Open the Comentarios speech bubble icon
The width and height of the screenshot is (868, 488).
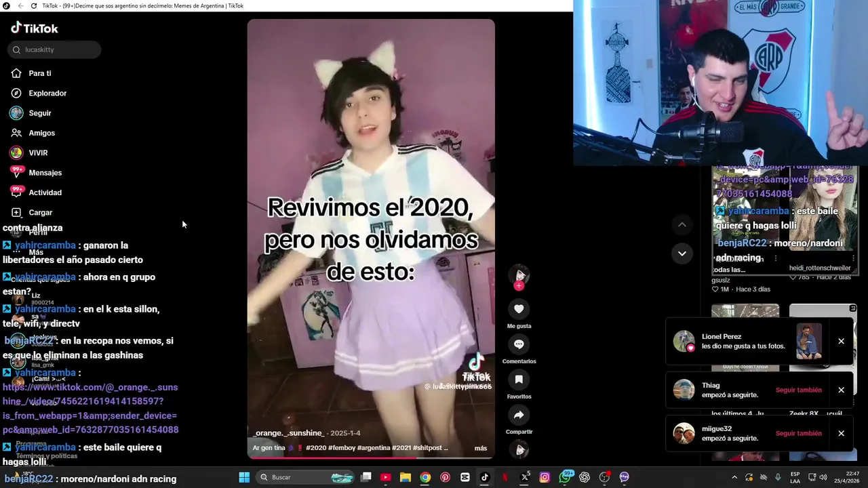(x=519, y=344)
